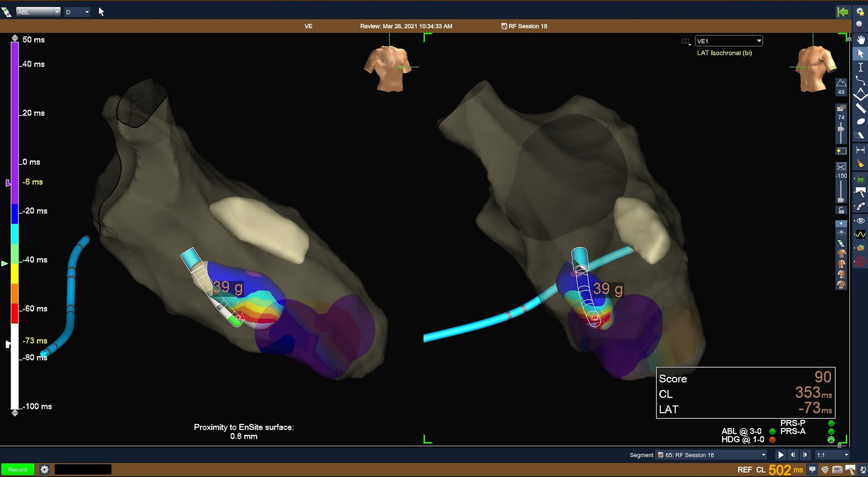Click the green triangle marker on color scale
The width and height of the screenshot is (868, 477).
(4, 263)
